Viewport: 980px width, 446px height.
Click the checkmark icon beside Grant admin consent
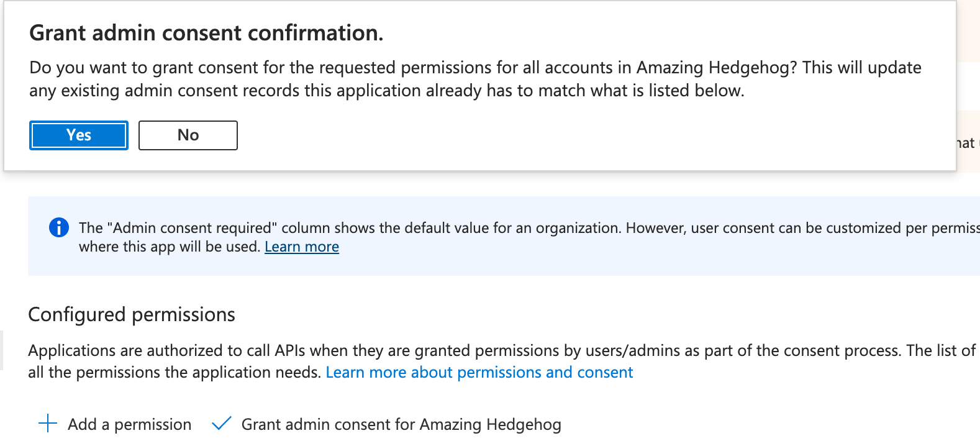222,424
